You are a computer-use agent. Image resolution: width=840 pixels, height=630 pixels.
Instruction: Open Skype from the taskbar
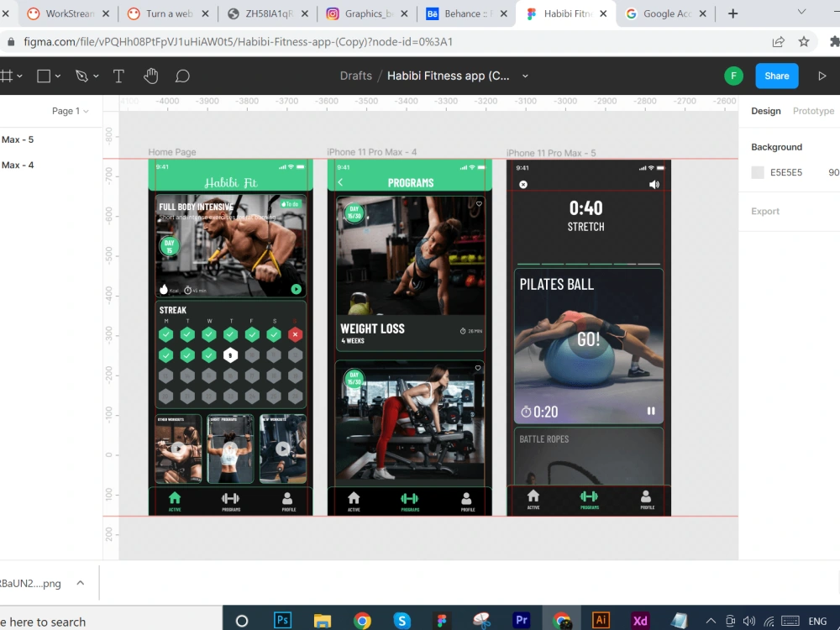402,621
